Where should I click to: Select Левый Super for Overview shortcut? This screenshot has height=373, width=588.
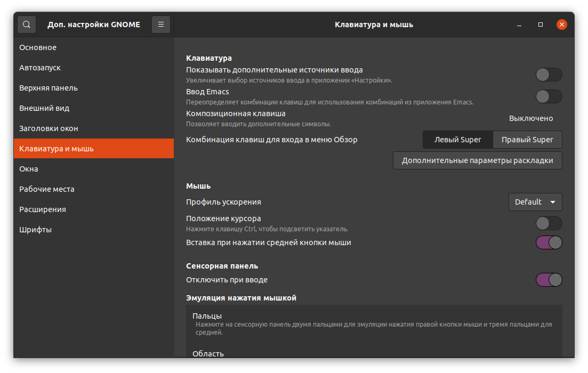tap(457, 140)
